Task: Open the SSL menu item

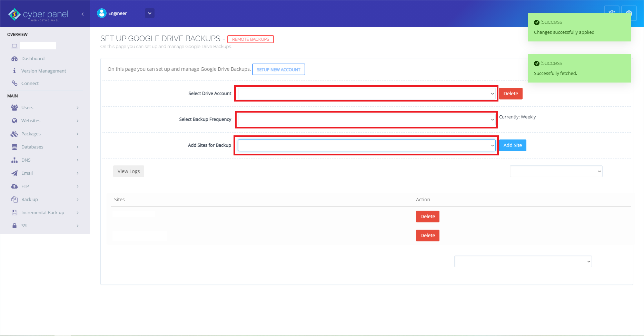Action: 25,225
